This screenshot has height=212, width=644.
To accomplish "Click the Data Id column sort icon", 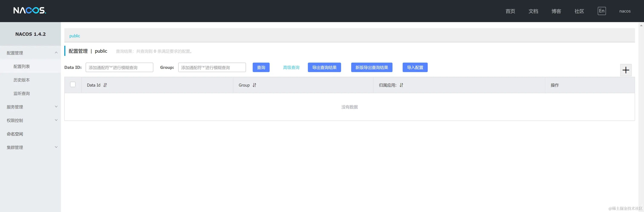I will [x=105, y=85].
